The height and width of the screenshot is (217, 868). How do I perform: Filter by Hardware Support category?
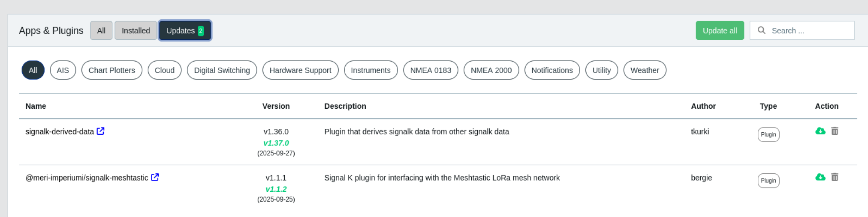(x=300, y=70)
